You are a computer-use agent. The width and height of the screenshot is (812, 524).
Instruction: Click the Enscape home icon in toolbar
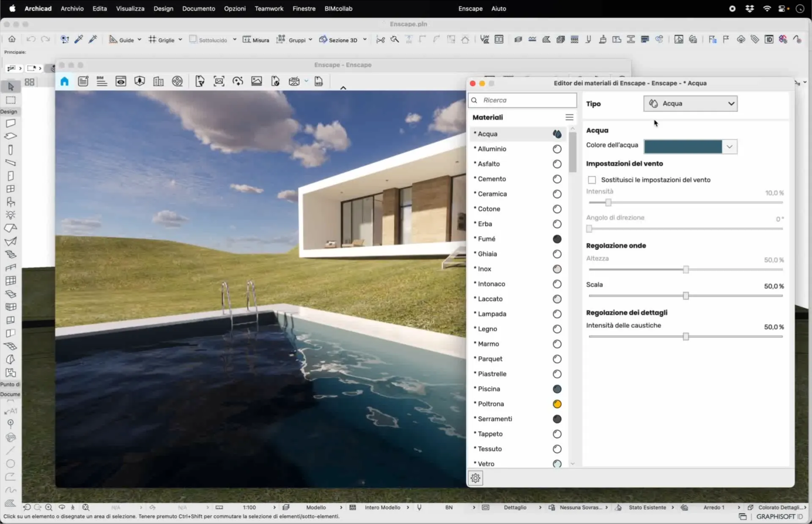(64, 82)
